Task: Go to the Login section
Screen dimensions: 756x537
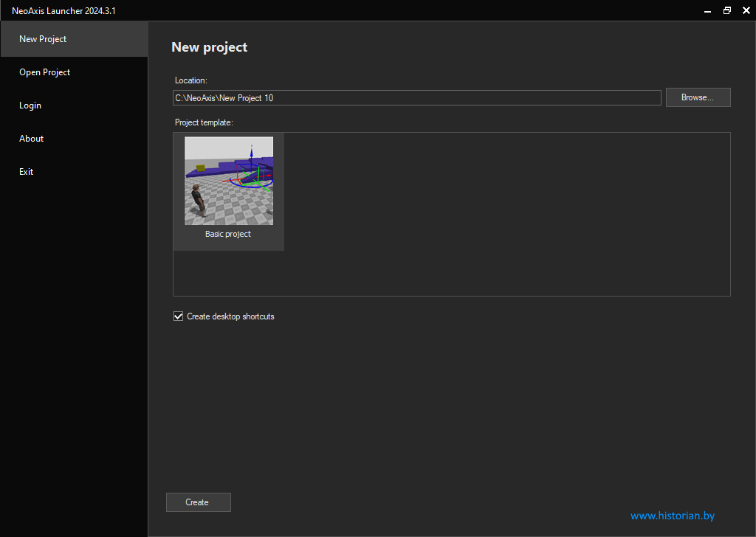Action: (30, 105)
